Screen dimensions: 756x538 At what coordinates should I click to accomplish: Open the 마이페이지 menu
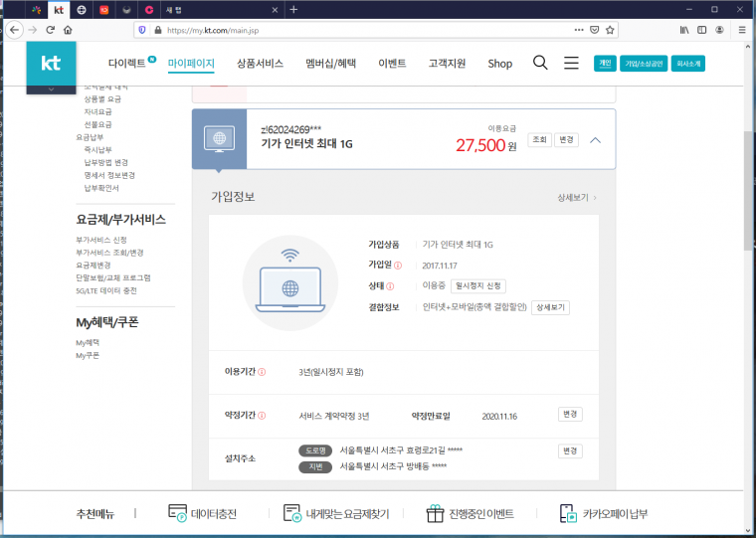click(191, 64)
